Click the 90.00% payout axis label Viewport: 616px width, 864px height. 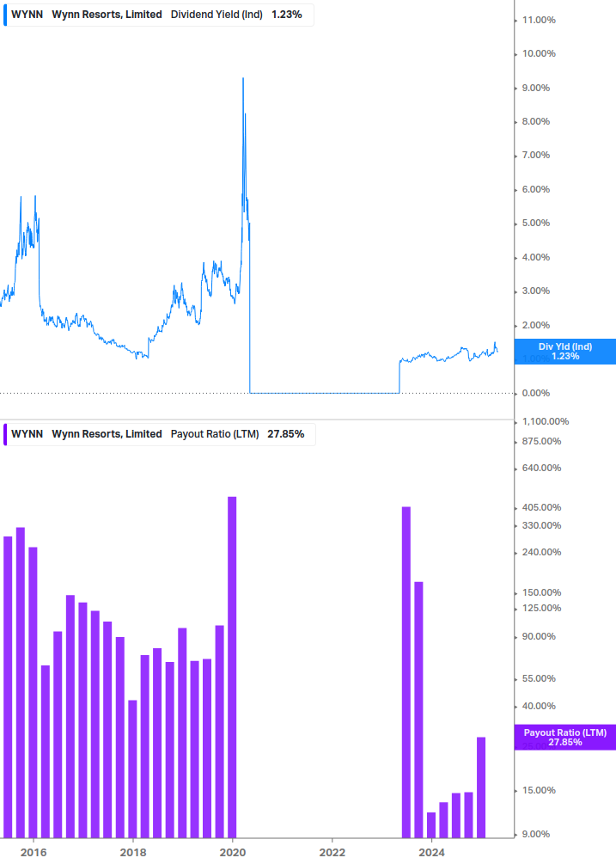click(539, 636)
